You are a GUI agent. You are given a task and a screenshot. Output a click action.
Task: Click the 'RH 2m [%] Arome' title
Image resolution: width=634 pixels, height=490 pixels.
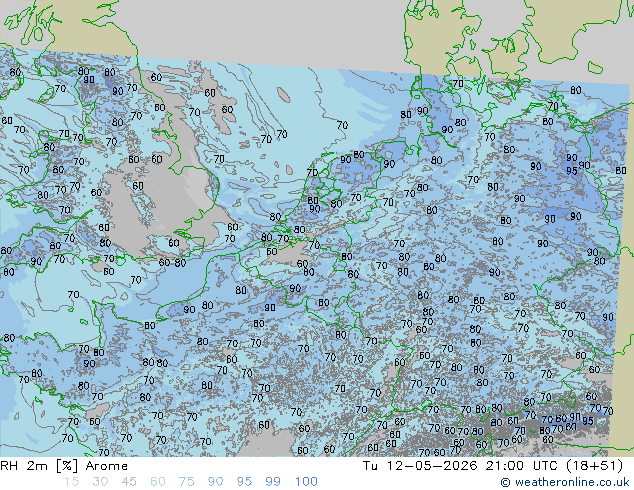(x=64, y=466)
